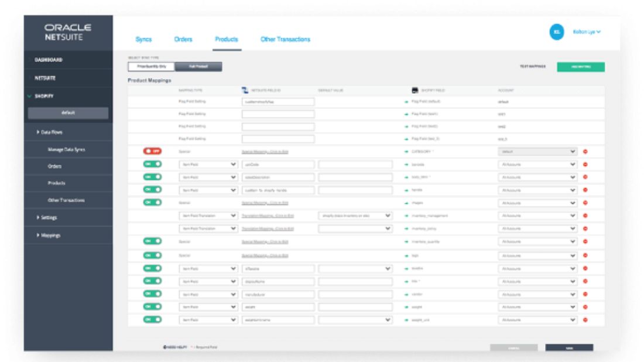The height and width of the screenshot is (362, 644).
Task: Open the Other Transactions tab
Action: pos(285,39)
